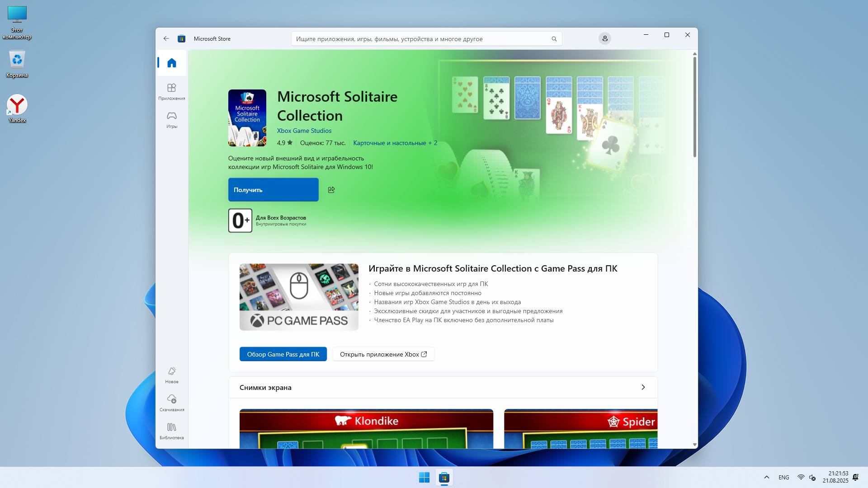This screenshot has width=868, height=488.
Task: Open the Xbox Game Studios publisher link
Action: [x=304, y=131]
